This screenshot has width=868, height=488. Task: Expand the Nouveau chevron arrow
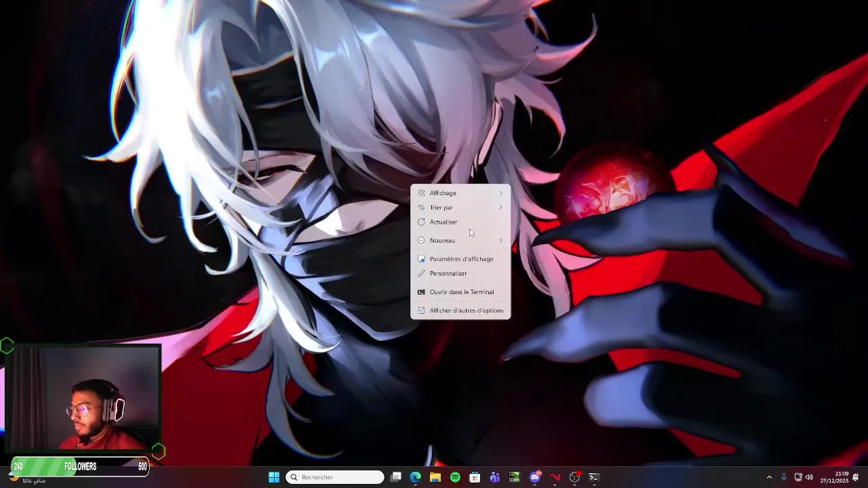[x=501, y=241]
